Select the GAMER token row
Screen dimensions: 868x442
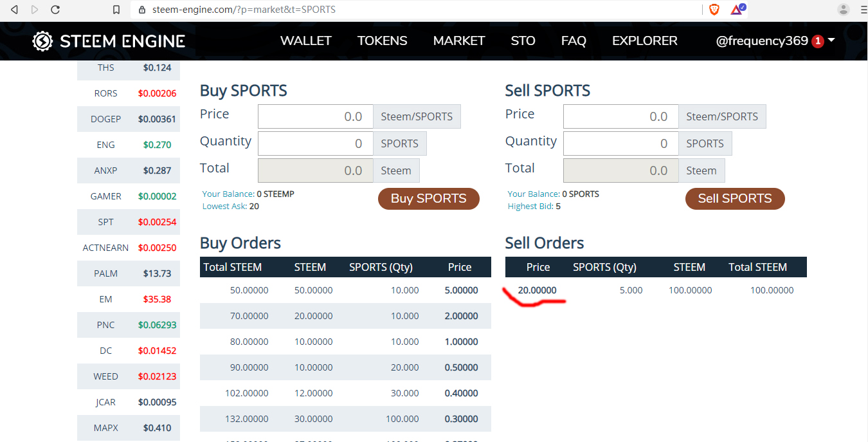tap(129, 196)
